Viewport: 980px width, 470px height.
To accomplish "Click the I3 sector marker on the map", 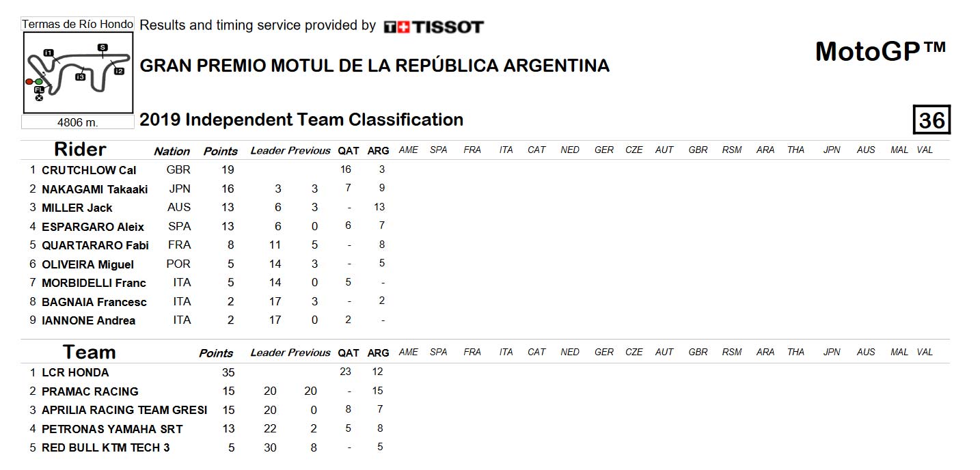I will click(x=81, y=77).
